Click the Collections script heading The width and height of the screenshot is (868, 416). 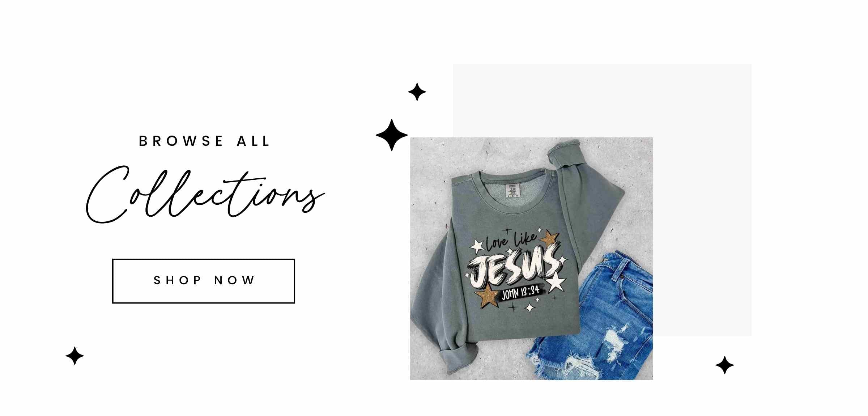205,195
